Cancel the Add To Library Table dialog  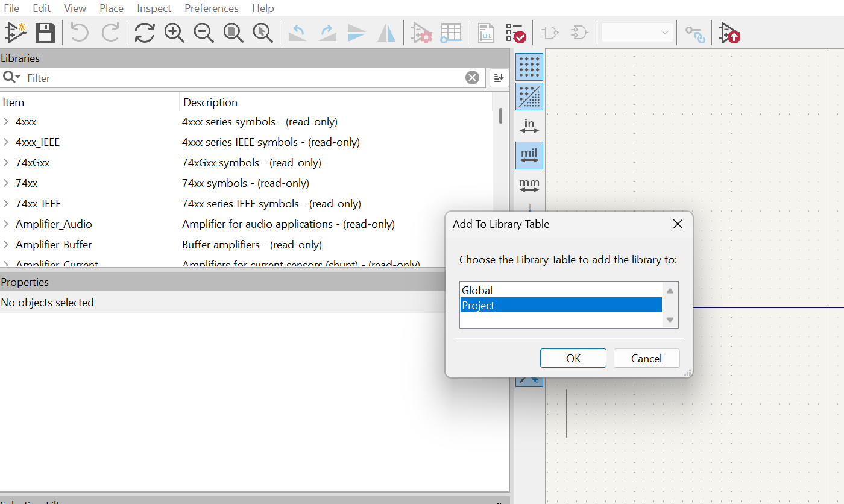pos(646,358)
